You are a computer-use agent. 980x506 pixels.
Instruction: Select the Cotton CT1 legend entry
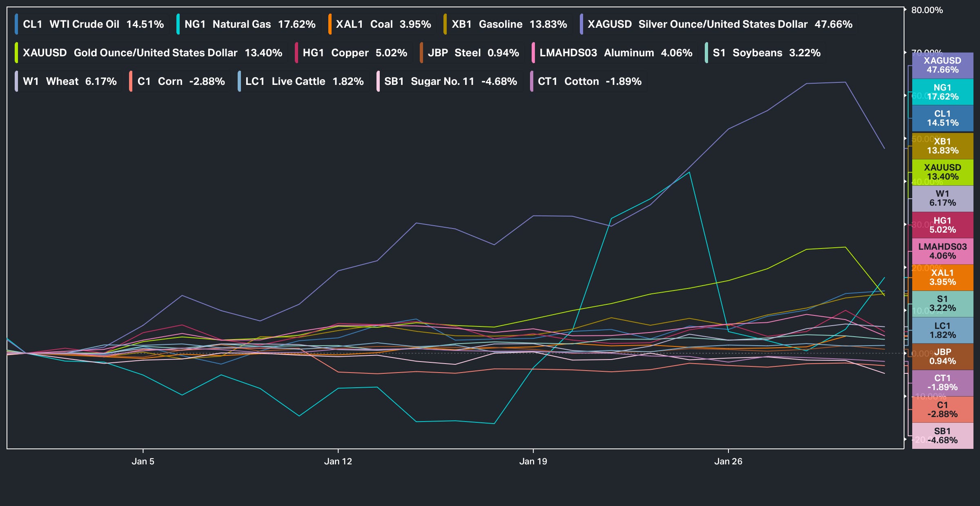click(x=589, y=82)
